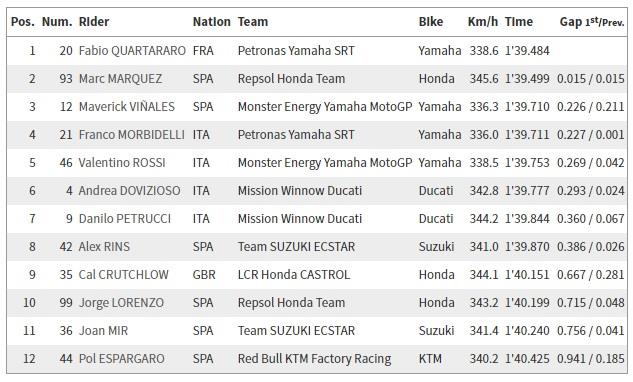Click Andrea DOVIZIOSO rider name
This screenshot has height=382, width=633.
130,191
